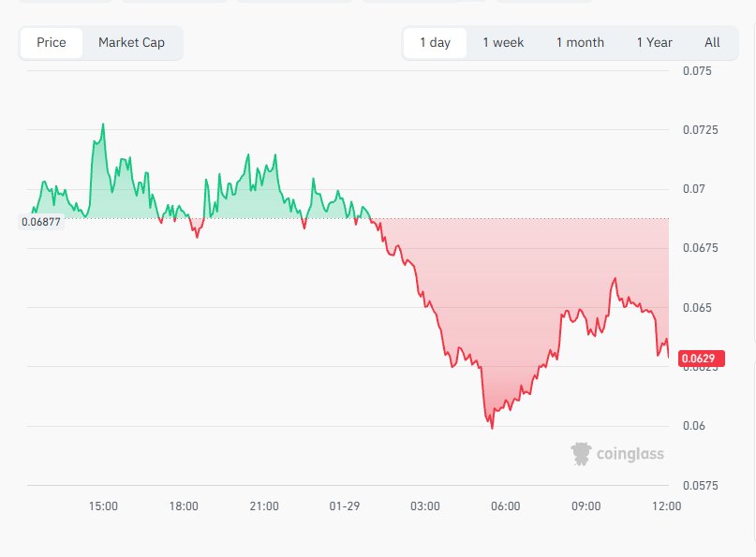756x557 pixels.
Task: Click the 0.075 price axis label
Action: coord(697,71)
